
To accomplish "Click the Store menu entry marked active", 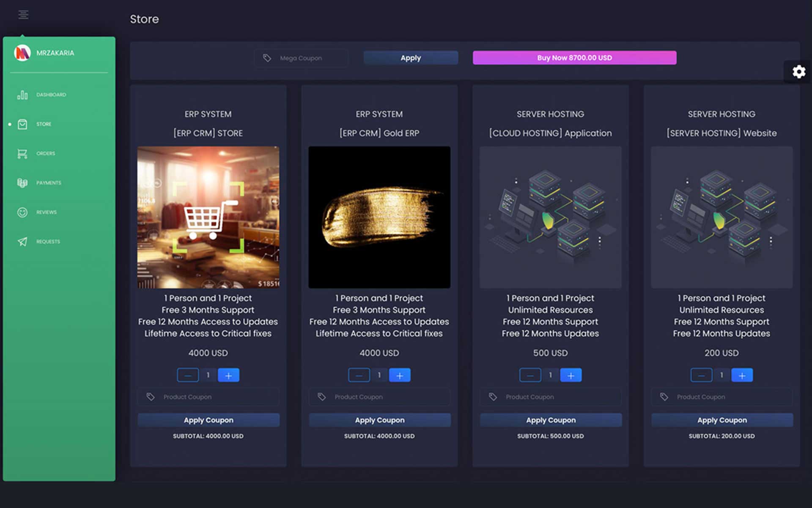I will point(43,124).
